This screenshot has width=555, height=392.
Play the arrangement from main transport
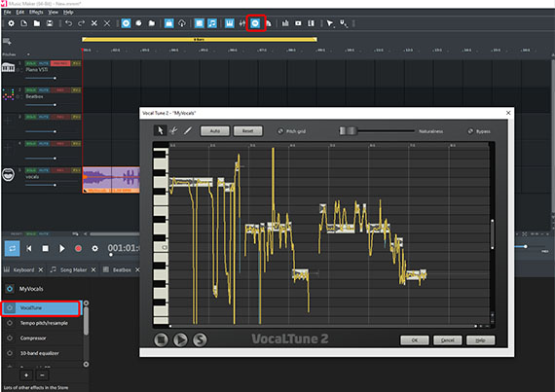pos(62,248)
